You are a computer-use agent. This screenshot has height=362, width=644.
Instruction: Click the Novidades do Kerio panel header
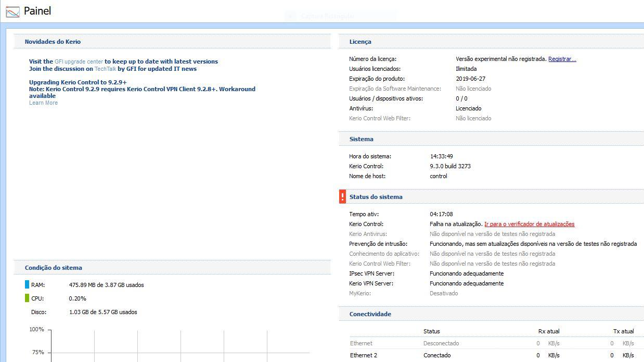[x=172, y=42]
